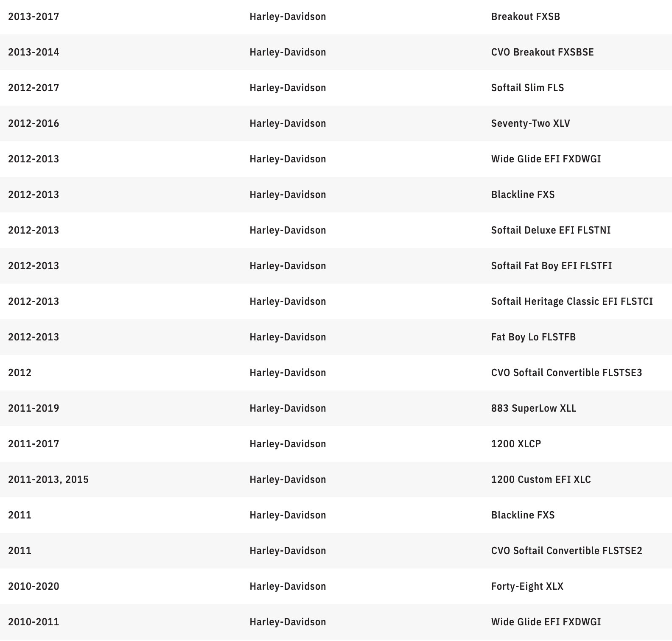Select the 883 SuperLow XLL model
672x641 pixels.
coord(533,408)
